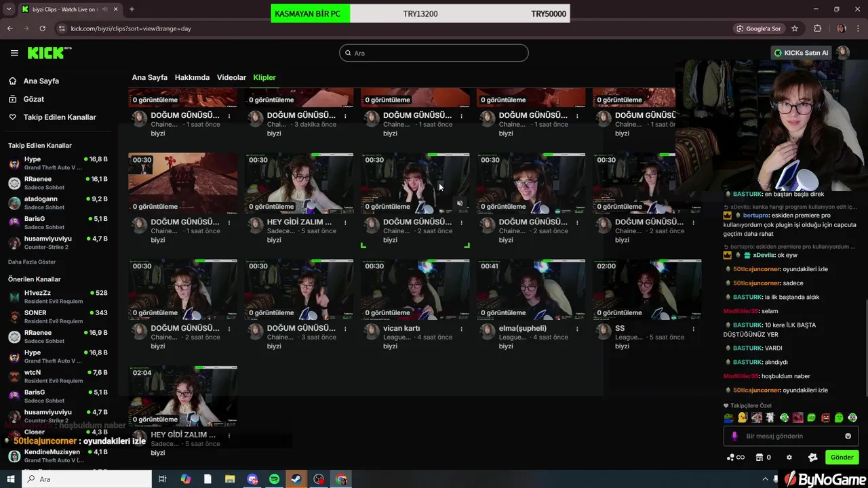Go back in browser history

tap(10, 28)
